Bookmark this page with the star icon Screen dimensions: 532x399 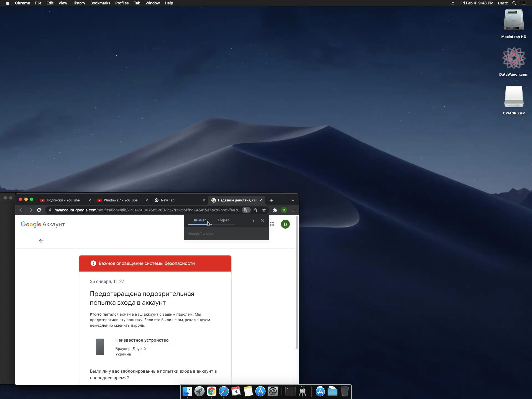pyautogui.click(x=264, y=210)
